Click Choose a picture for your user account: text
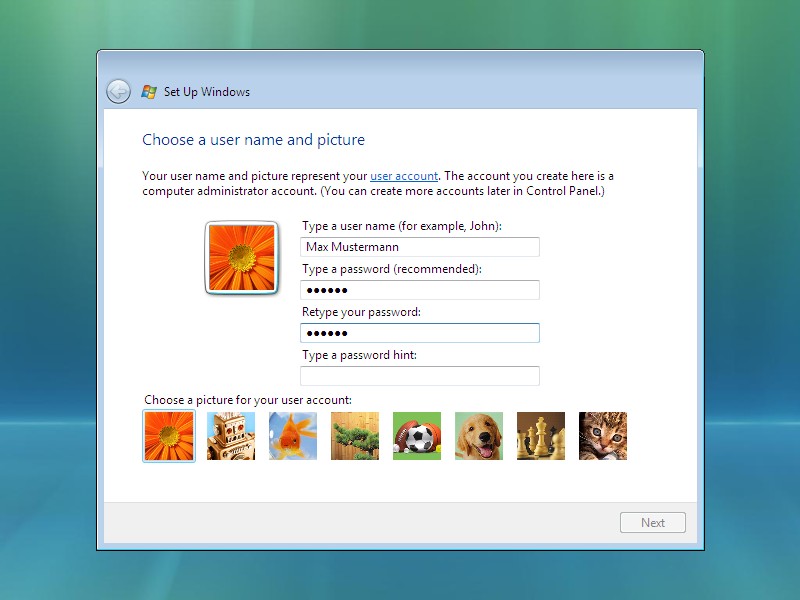The width and height of the screenshot is (800, 600). 248,399
